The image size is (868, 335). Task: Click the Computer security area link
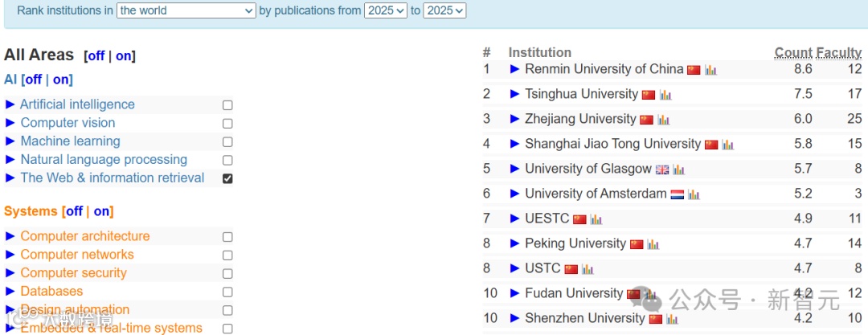[x=74, y=272]
